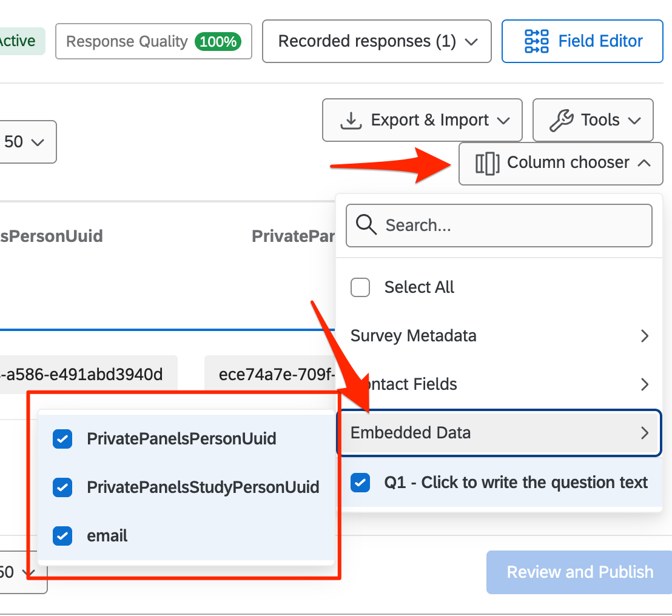Image resolution: width=672 pixels, height=616 pixels.
Task: Check the Select All checkbox
Action: [x=360, y=287]
